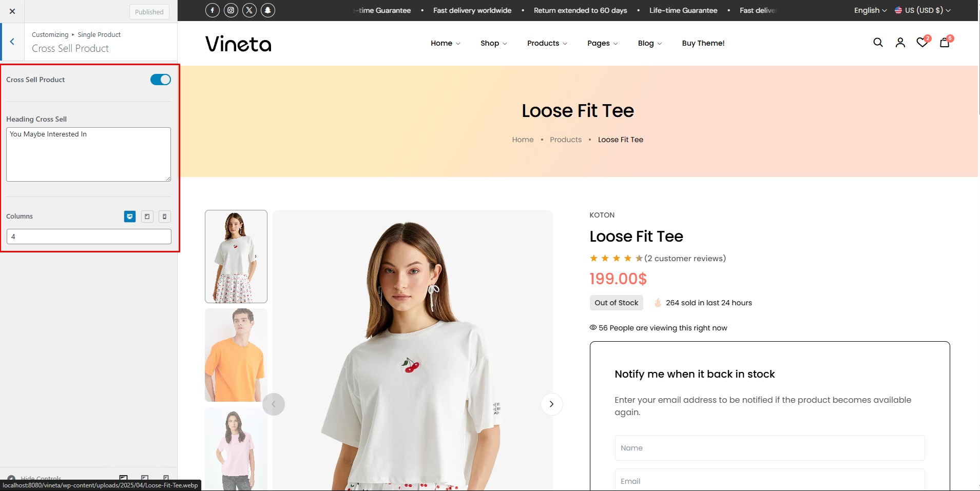Open the Snapchat social link
Viewport: 980px width, 491px height.
pos(268,10)
